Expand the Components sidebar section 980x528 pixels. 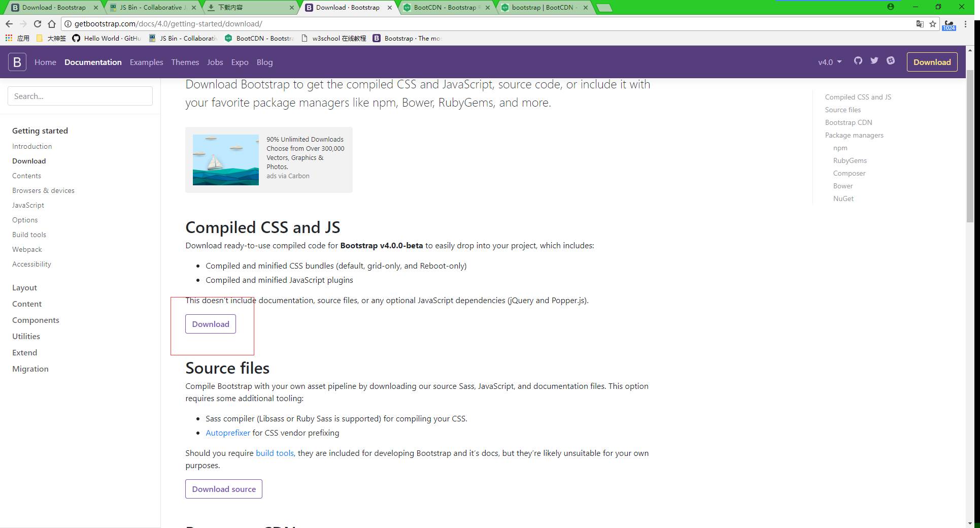[x=36, y=320]
